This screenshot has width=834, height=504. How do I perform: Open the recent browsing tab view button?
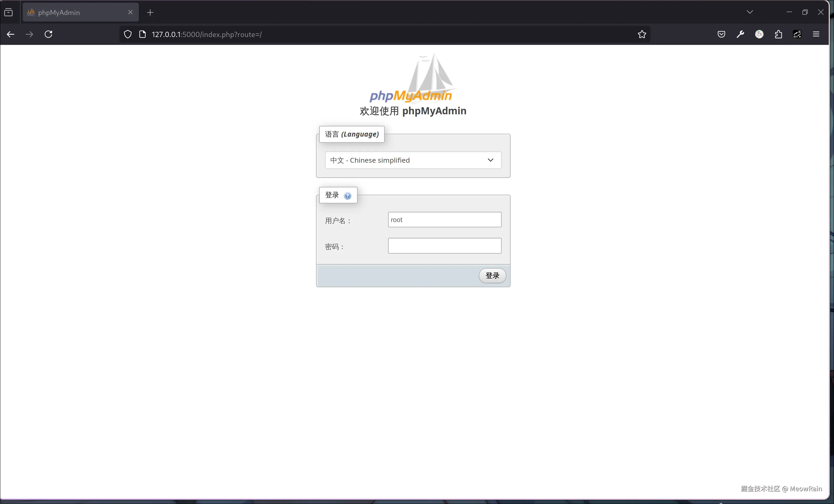click(x=8, y=13)
